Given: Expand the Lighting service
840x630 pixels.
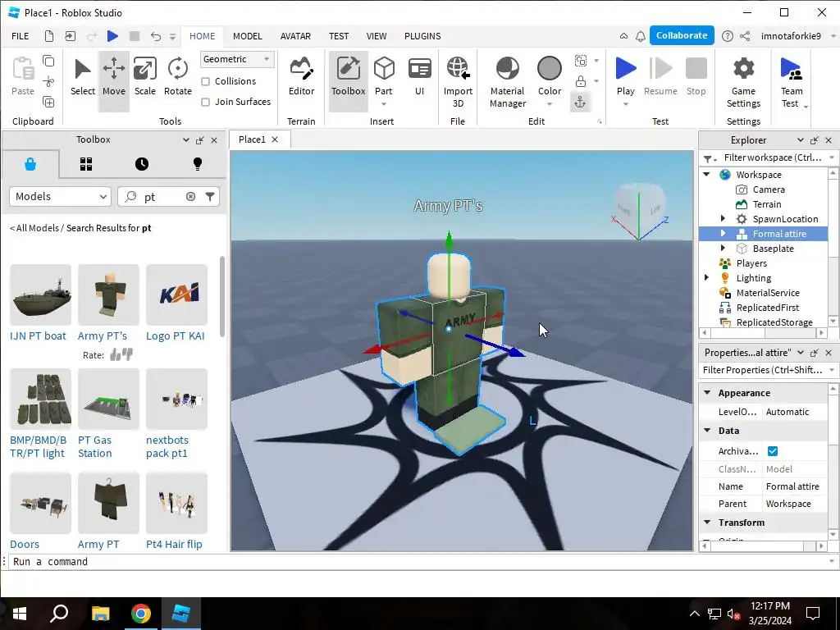Looking at the screenshot, I should 706,277.
